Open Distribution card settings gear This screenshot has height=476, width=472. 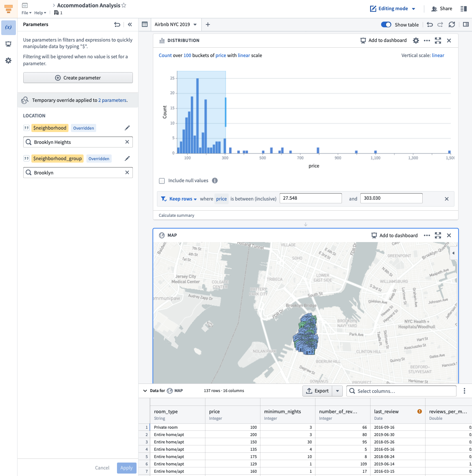point(416,40)
